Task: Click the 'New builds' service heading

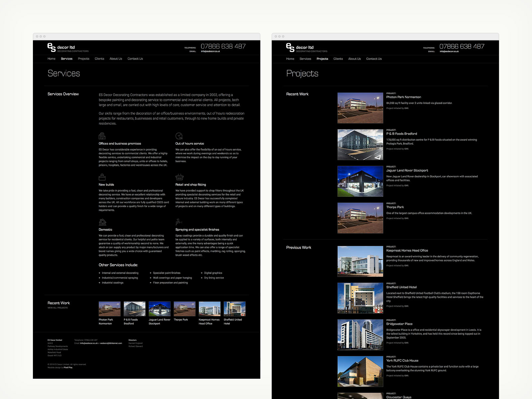Action: 106,185
